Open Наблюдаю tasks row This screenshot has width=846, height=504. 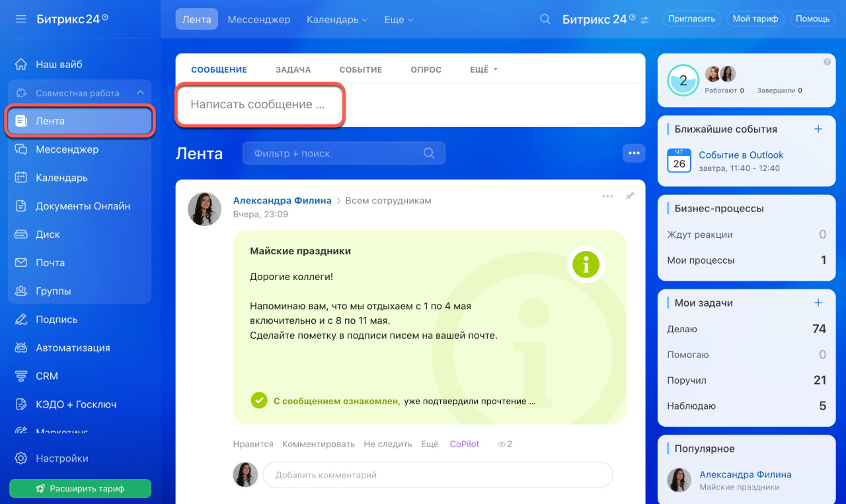tap(746, 406)
